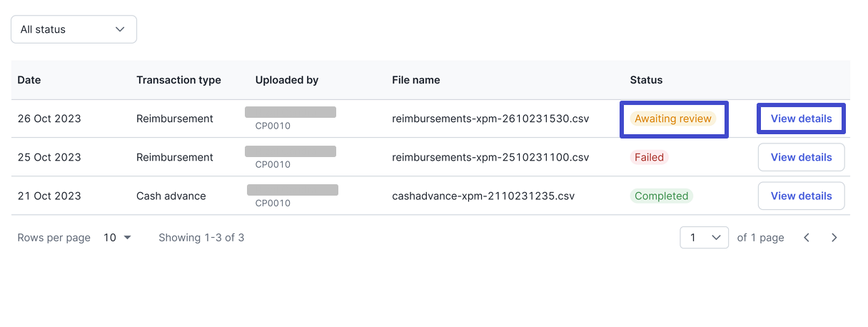Select file cashadvance-xpm-2110231235.csv
Screen dimensions: 868x327
[x=483, y=196]
